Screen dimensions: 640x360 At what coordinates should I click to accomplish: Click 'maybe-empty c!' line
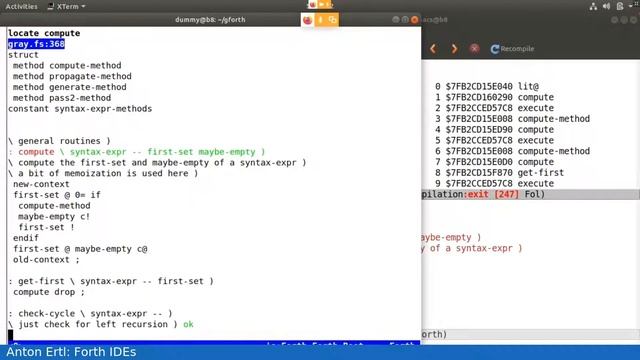pos(54,216)
